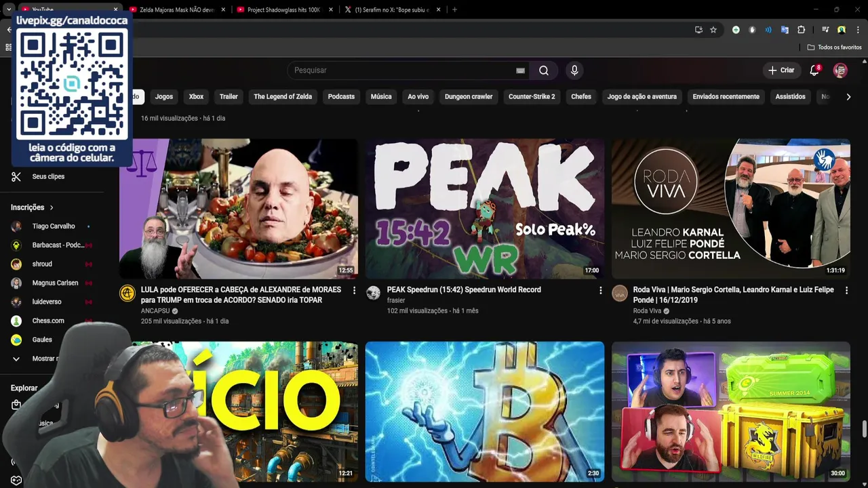
Task: Select the Podcasts filter chip
Action: (341, 97)
